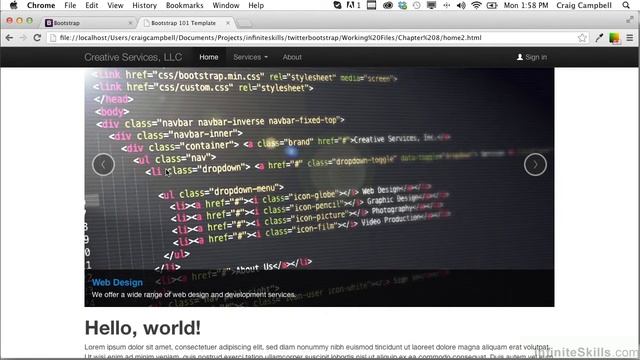The width and height of the screenshot is (640, 360).
Task: Switch to the Bootstrap tab
Action: pyautogui.click(x=88, y=23)
